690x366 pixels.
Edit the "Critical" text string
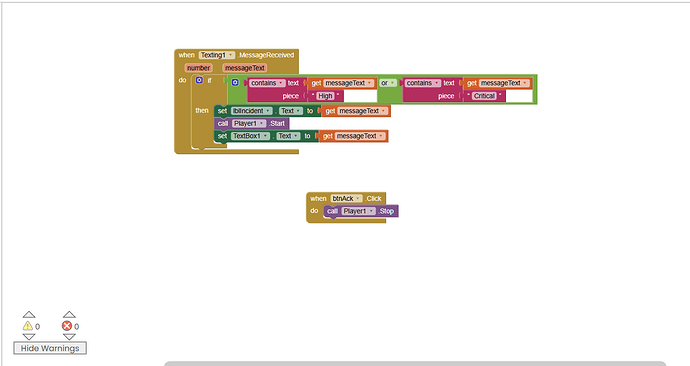[484, 96]
